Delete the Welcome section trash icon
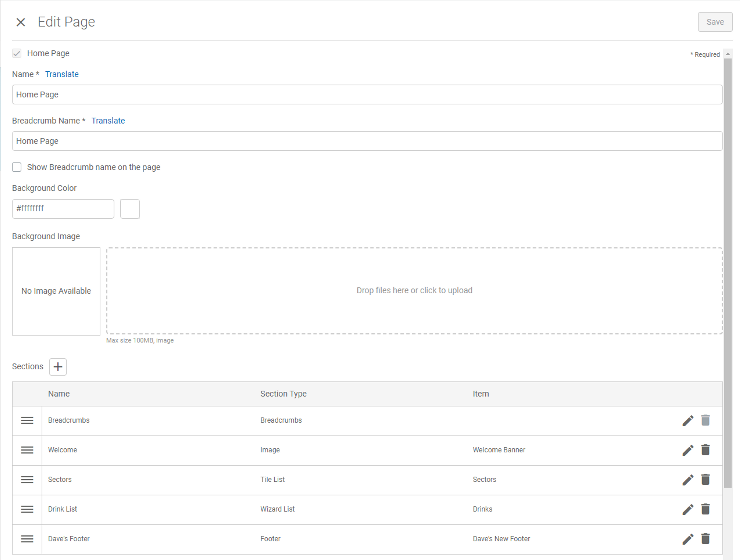Image resolution: width=740 pixels, height=560 pixels. pyautogui.click(x=706, y=450)
